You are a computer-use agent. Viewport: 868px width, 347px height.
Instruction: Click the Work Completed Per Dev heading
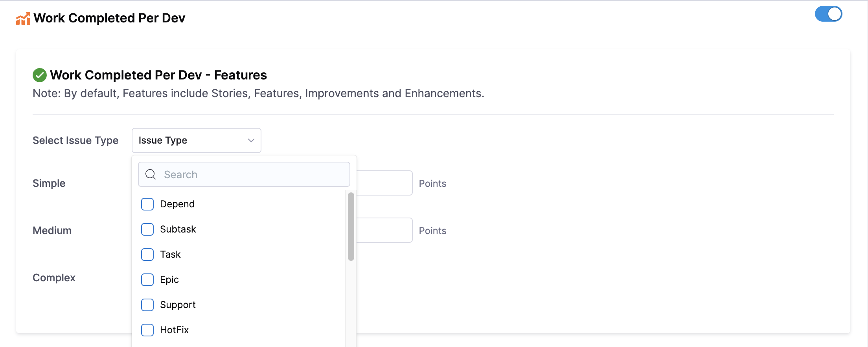pyautogui.click(x=109, y=18)
